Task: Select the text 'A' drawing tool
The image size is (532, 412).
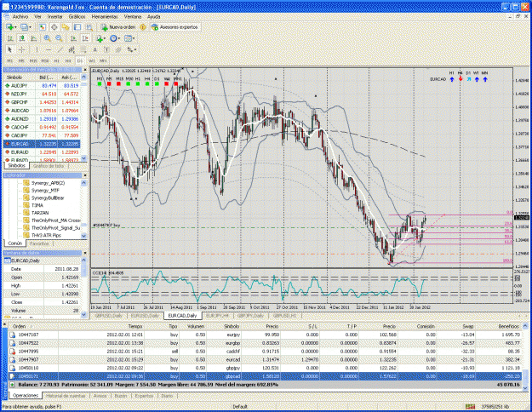Action: [95, 49]
